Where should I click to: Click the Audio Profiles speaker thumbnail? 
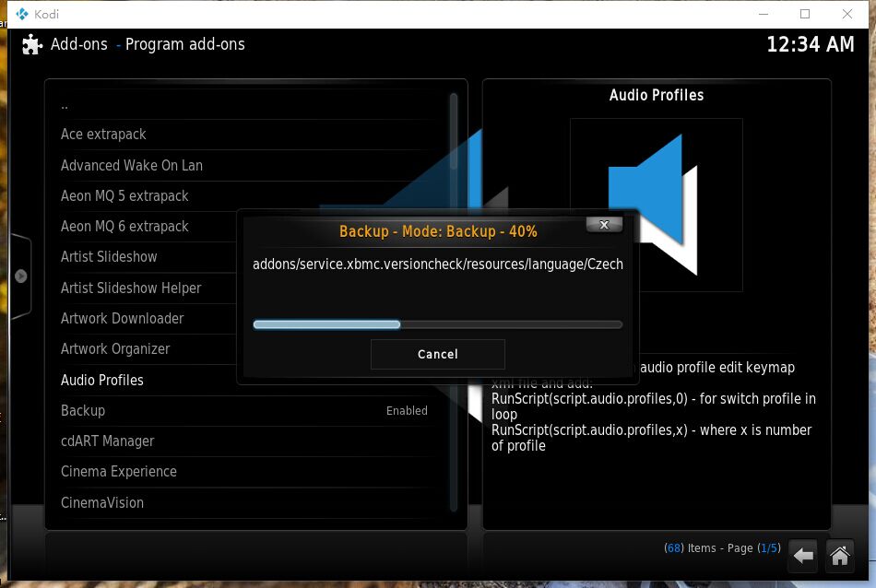click(656, 204)
